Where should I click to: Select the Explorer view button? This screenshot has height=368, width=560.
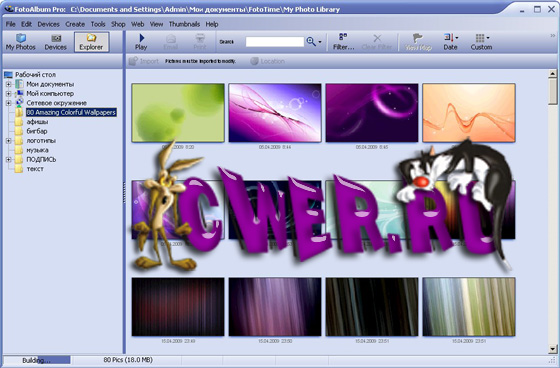tap(91, 42)
